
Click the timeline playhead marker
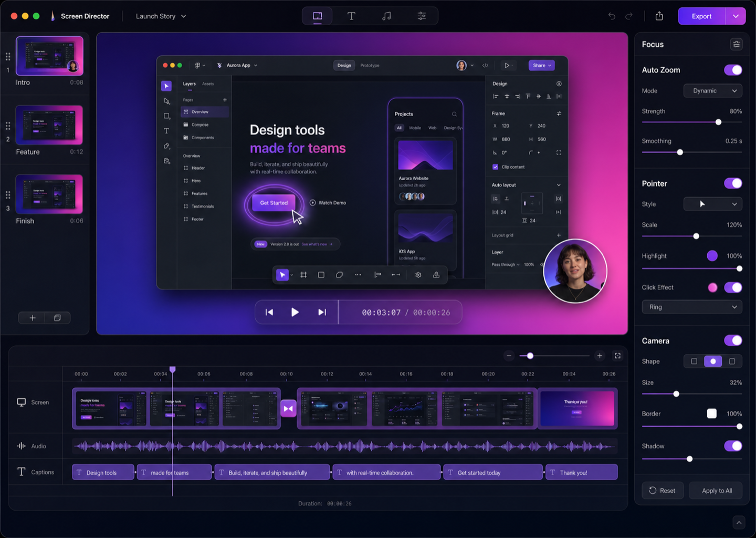172,370
